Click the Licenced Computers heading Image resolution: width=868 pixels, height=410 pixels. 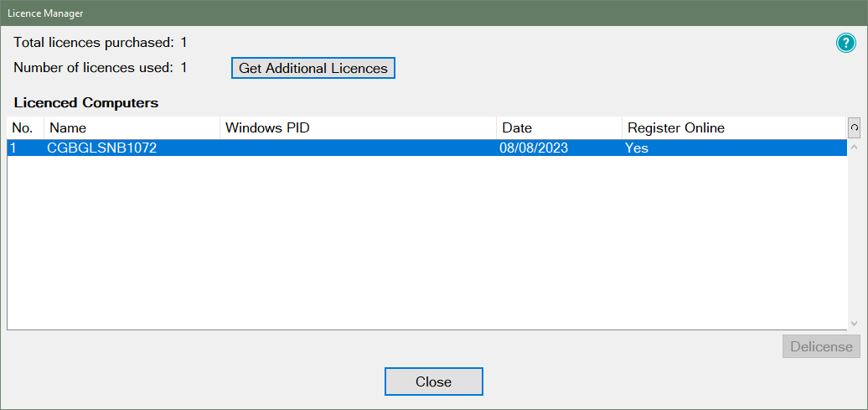pos(86,103)
